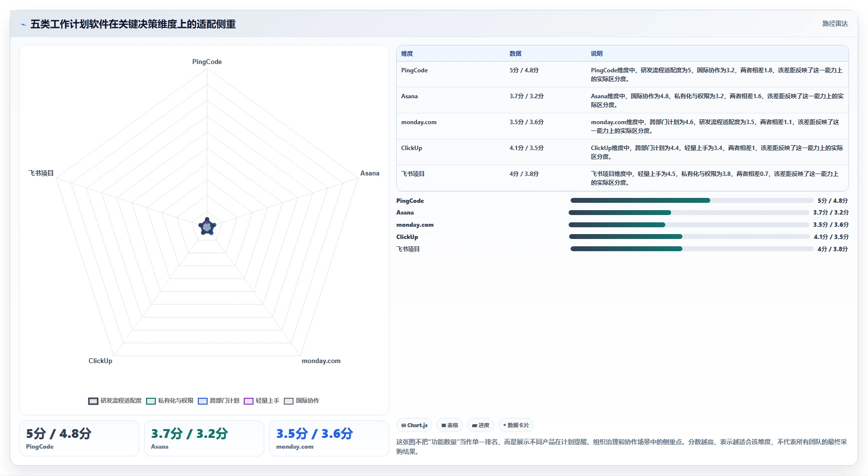Click the 飞书项目 progress list label
The width and height of the screenshot is (868, 476).
[x=408, y=249]
